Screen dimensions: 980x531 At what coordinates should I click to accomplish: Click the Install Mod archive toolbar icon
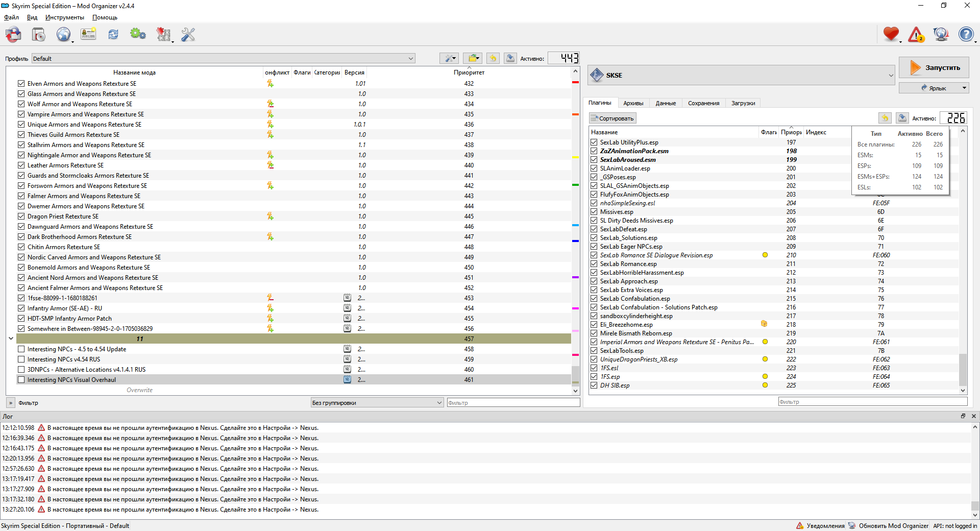(x=39, y=35)
